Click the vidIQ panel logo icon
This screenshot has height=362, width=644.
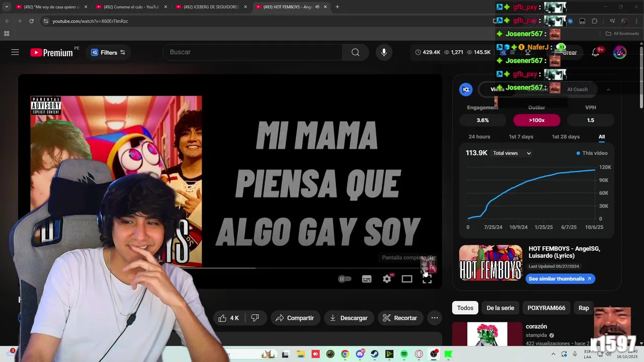pyautogui.click(x=466, y=89)
